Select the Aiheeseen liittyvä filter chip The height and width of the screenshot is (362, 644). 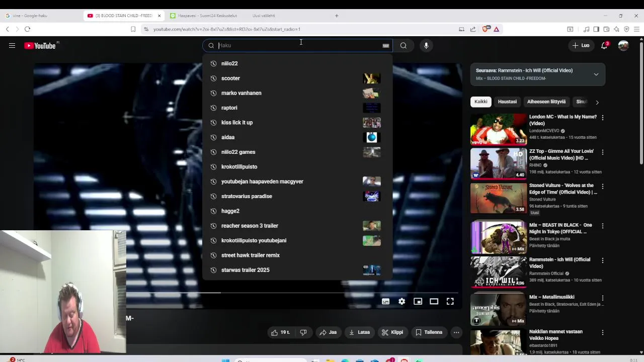[x=546, y=102]
